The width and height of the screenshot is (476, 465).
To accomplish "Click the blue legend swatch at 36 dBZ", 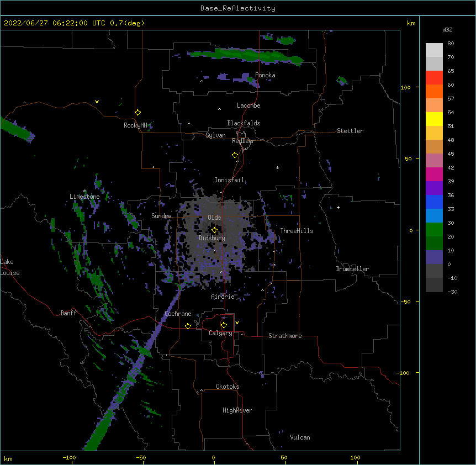I will (434, 202).
